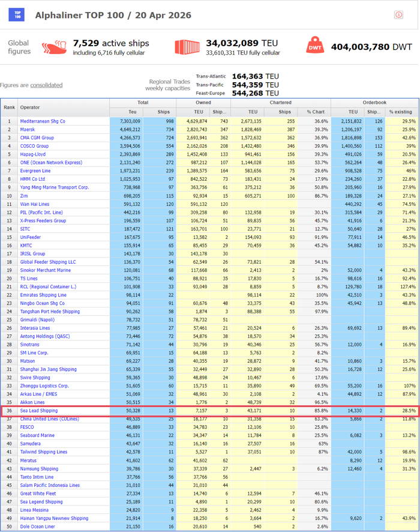Click the Total Teu column header
The image size is (420, 532).
pos(133,112)
